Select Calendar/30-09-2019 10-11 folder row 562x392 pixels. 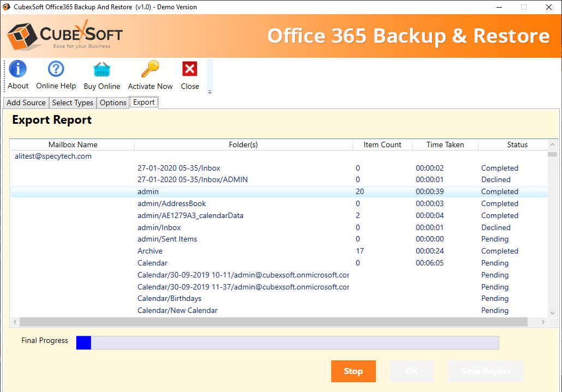[279, 275]
